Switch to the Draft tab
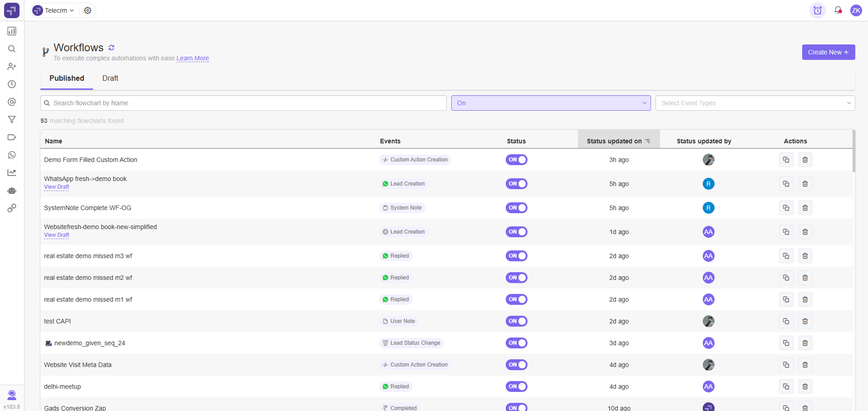Viewport: 868px width, 411px height. tap(109, 78)
